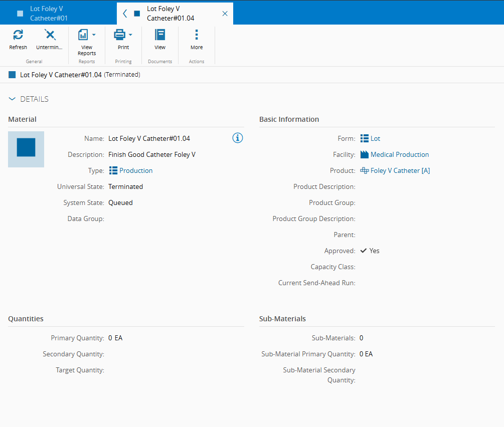Viewport: 504px width, 427px height.
Task: Open View Reports icon
Action: click(83, 35)
